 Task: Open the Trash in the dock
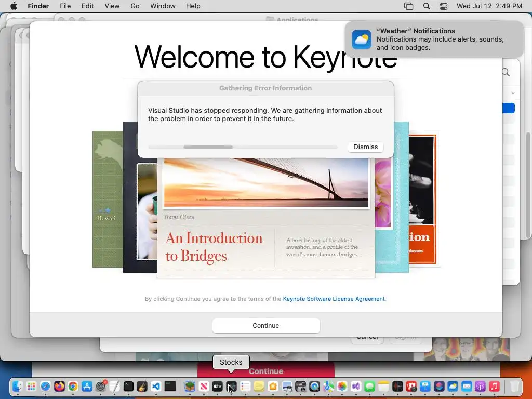514,386
